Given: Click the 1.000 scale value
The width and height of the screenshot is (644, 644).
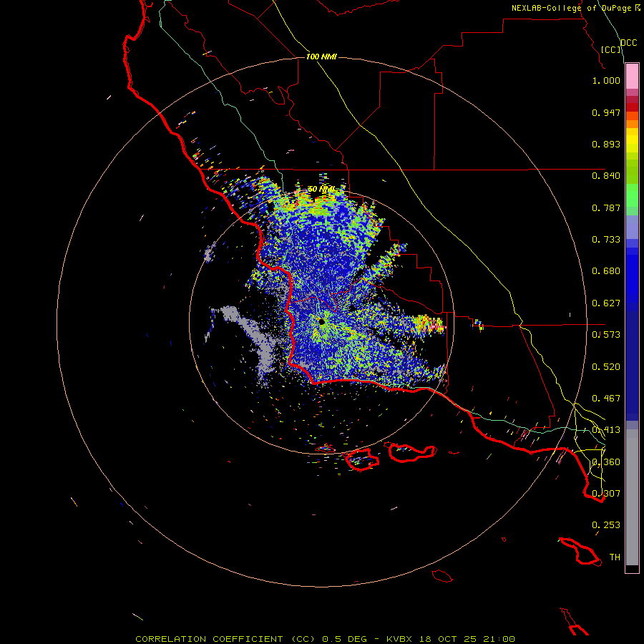Looking at the screenshot, I should [606, 80].
